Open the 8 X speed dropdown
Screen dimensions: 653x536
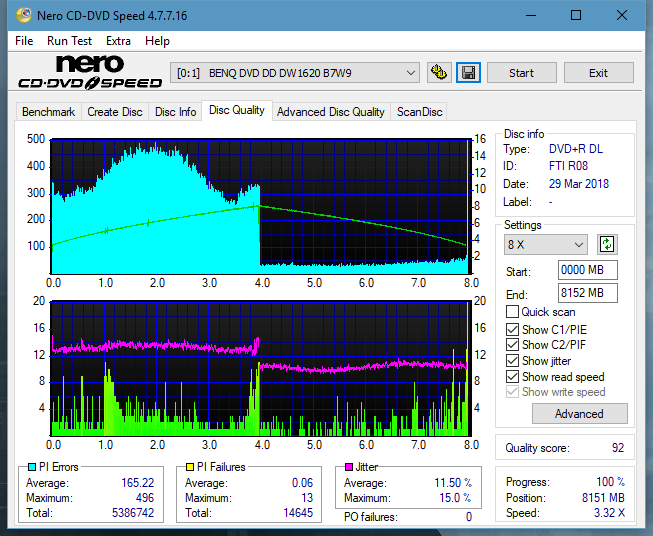546,244
